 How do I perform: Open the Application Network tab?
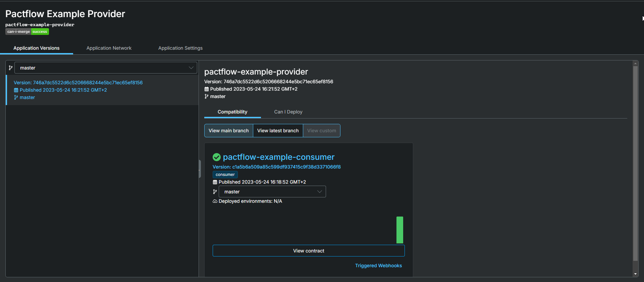(109, 48)
